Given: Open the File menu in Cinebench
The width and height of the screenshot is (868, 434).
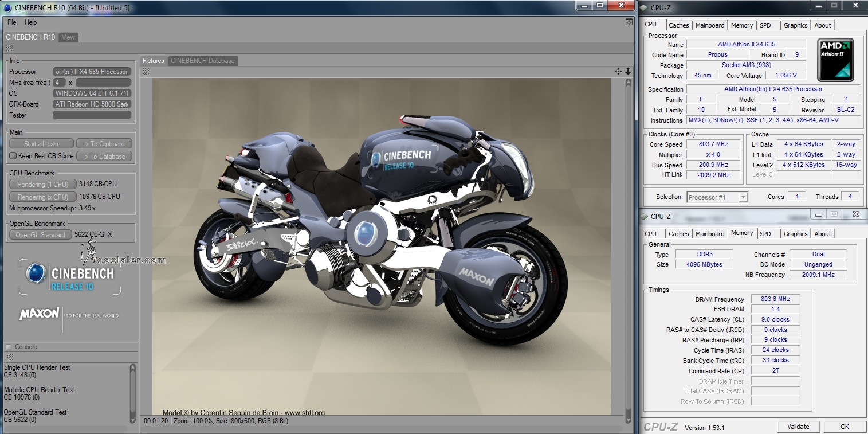Looking at the screenshot, I should 11,22.
